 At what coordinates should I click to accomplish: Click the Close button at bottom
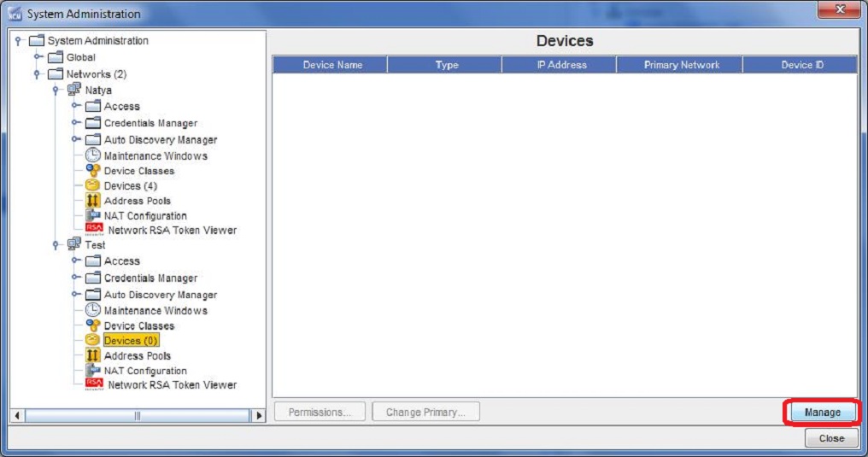pyautogui.click(x=830, y=438)
